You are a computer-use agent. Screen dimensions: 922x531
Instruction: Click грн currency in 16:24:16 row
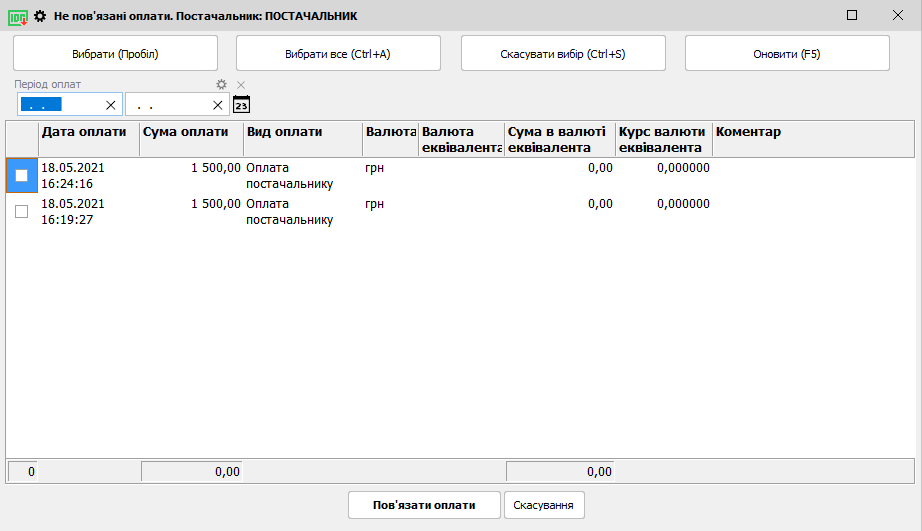coord(374,168)
